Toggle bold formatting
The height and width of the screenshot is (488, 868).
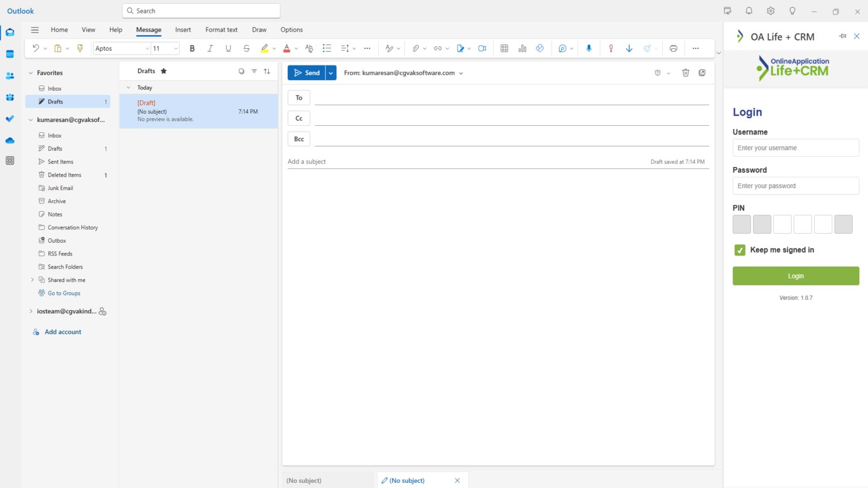pyautogui.click(x=192, y=48)
